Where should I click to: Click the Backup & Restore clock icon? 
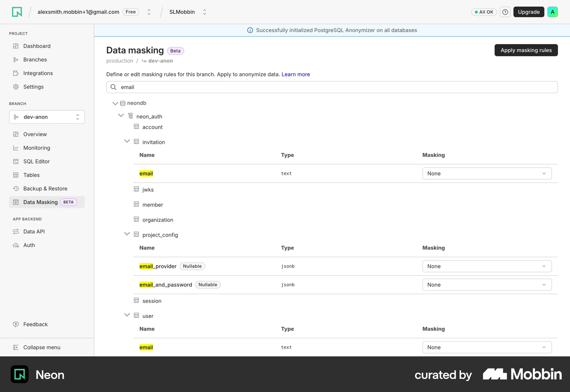(x=16, y=189)
